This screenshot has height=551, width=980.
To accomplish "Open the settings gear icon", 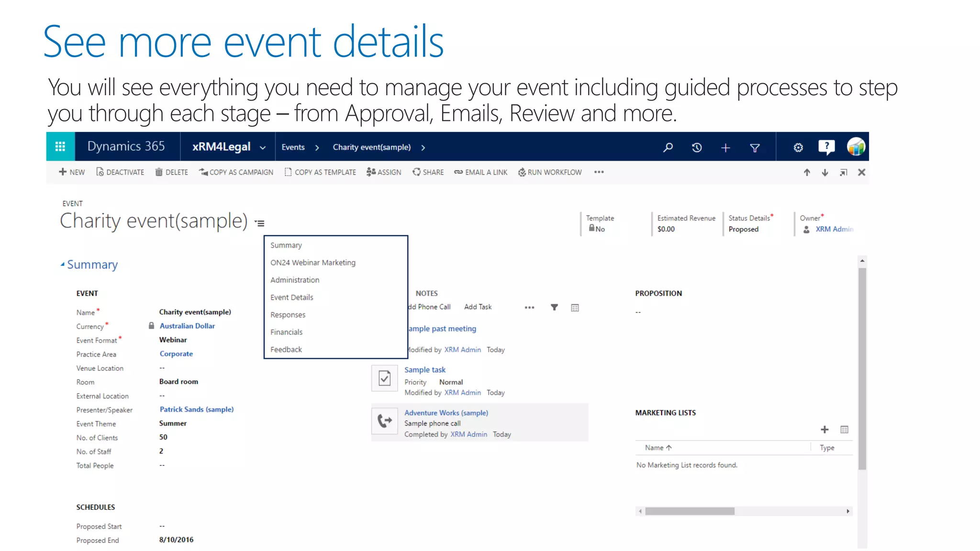I will 798,147.
